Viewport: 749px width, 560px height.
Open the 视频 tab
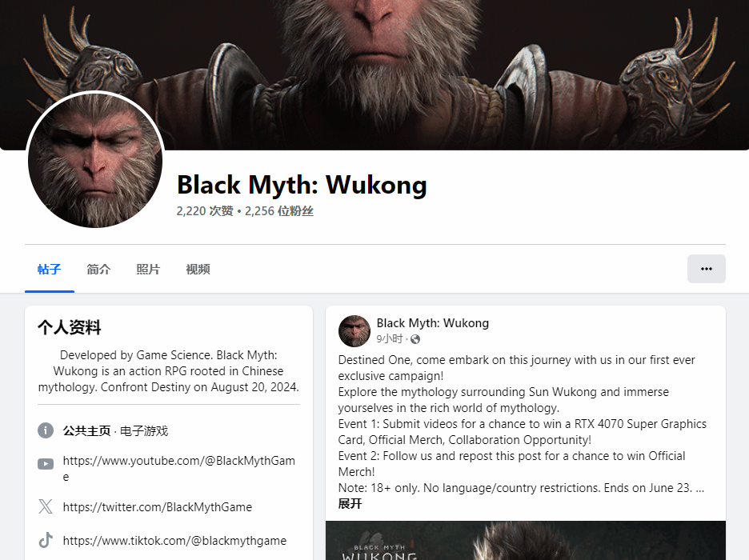pyautogui.click(x=198, y=270)
